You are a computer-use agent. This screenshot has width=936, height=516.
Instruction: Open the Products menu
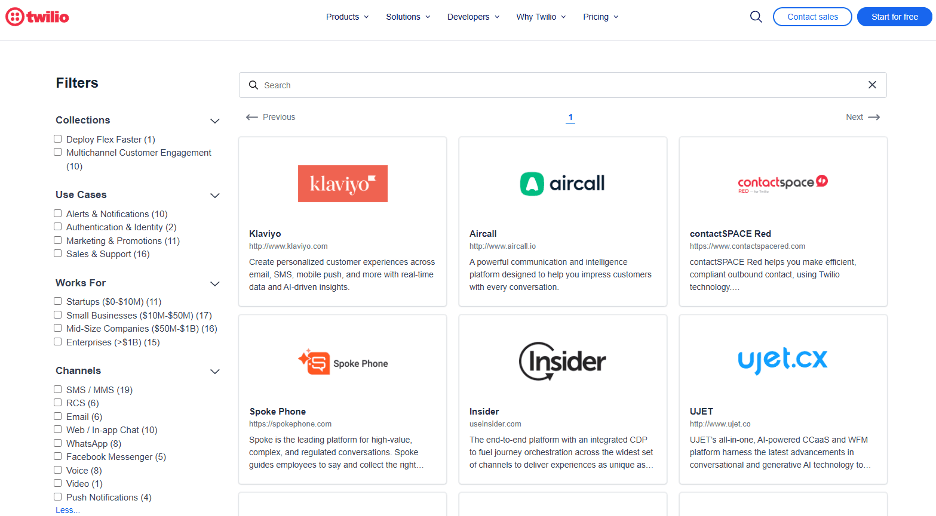tap(347, 17)
